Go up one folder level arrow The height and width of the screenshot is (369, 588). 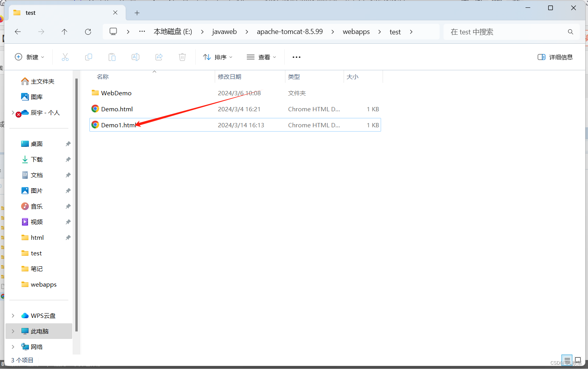(64, 32)
